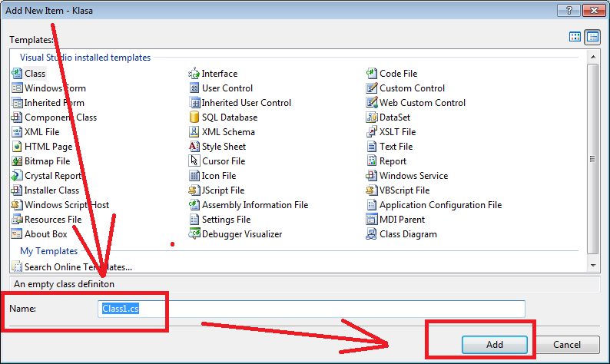The width and height of the screenshot is (610, 364).
Task: Choose the Interface template icon
Action: coord(194,74)
